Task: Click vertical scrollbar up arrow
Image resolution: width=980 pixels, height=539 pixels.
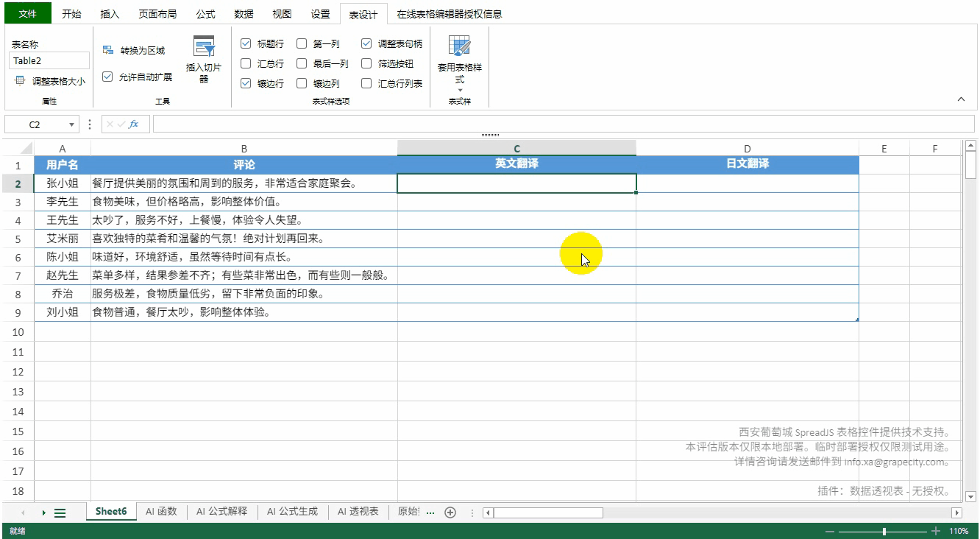Action: coord(970,146)
